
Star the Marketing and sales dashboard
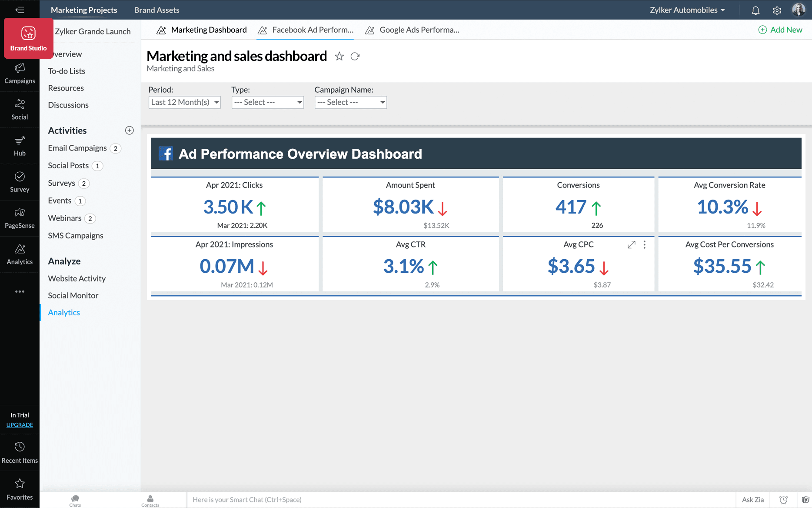coord(339,56)
